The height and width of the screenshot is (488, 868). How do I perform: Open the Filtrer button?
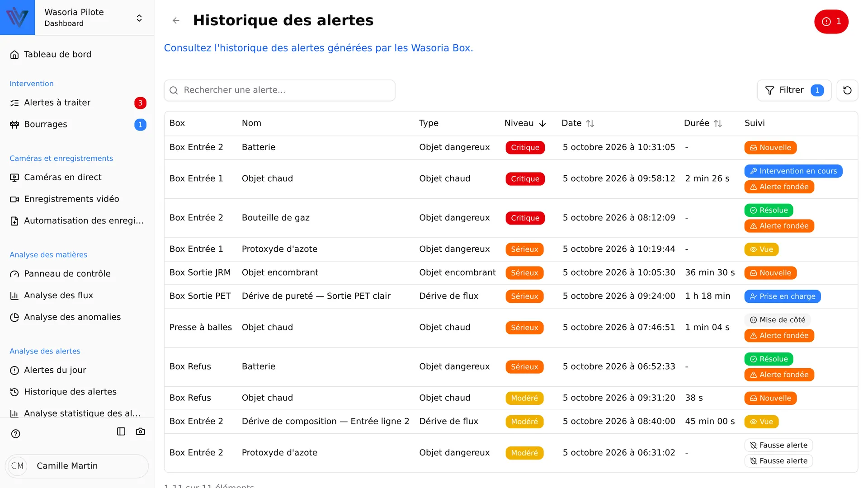794,90
